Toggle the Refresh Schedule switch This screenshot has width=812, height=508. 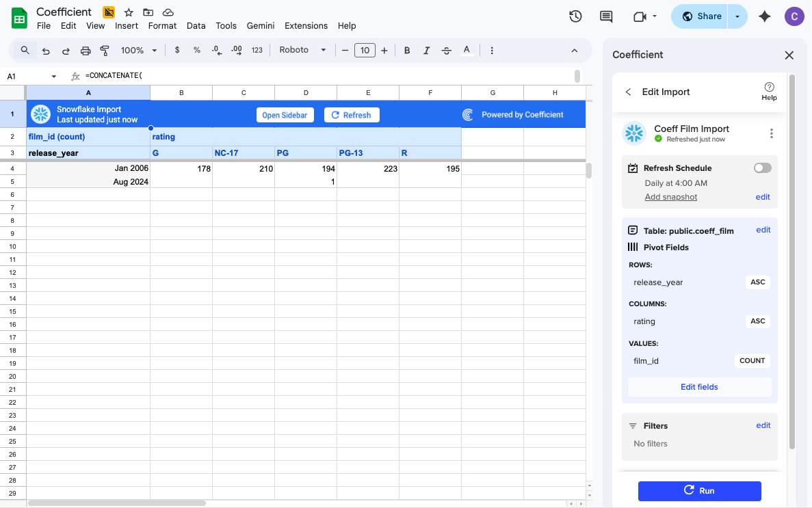pos(762,168)
